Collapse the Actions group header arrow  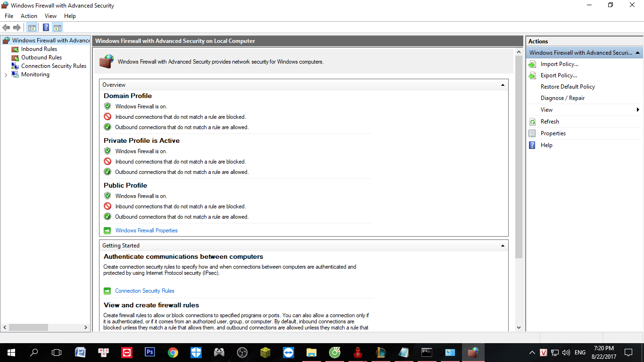pos(637,53)
